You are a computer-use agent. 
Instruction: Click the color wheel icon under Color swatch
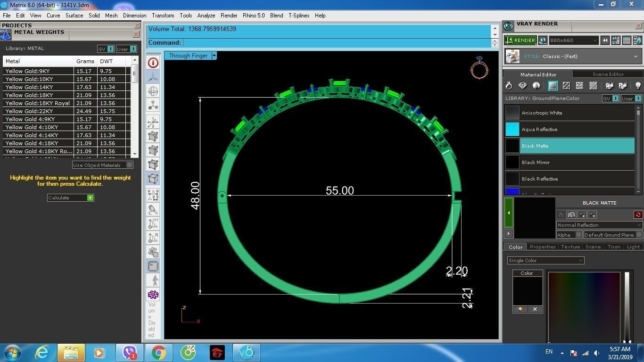tap(520, 309)
